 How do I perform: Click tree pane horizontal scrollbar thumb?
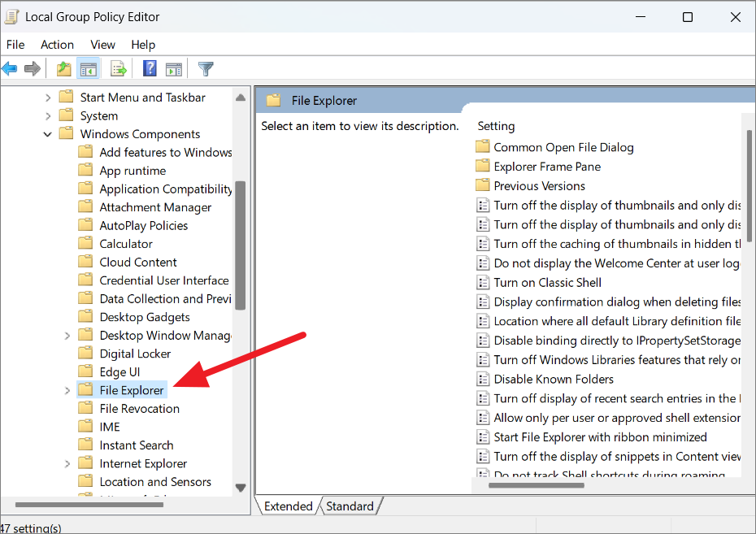coord(89,505)
